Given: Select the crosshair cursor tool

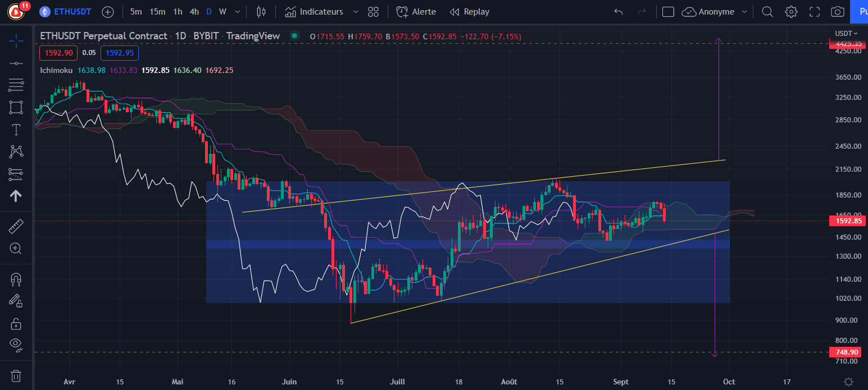Looking at the screenshot, I should pos(16,40).
